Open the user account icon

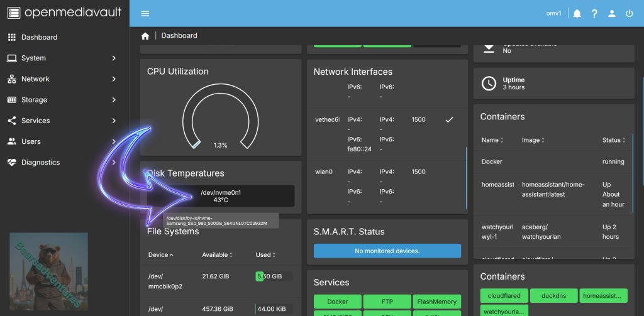coord(612,13)
